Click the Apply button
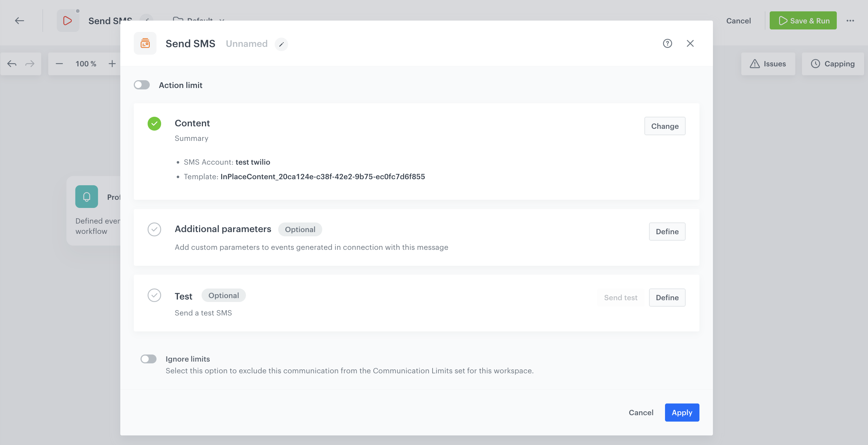The image size is (868, 445). 682,412
